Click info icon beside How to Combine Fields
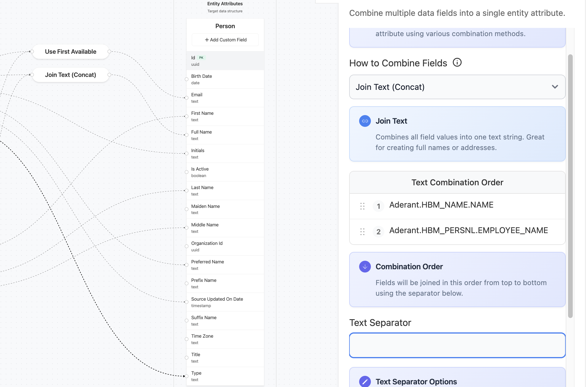588x387 pixels. (457, 63)
